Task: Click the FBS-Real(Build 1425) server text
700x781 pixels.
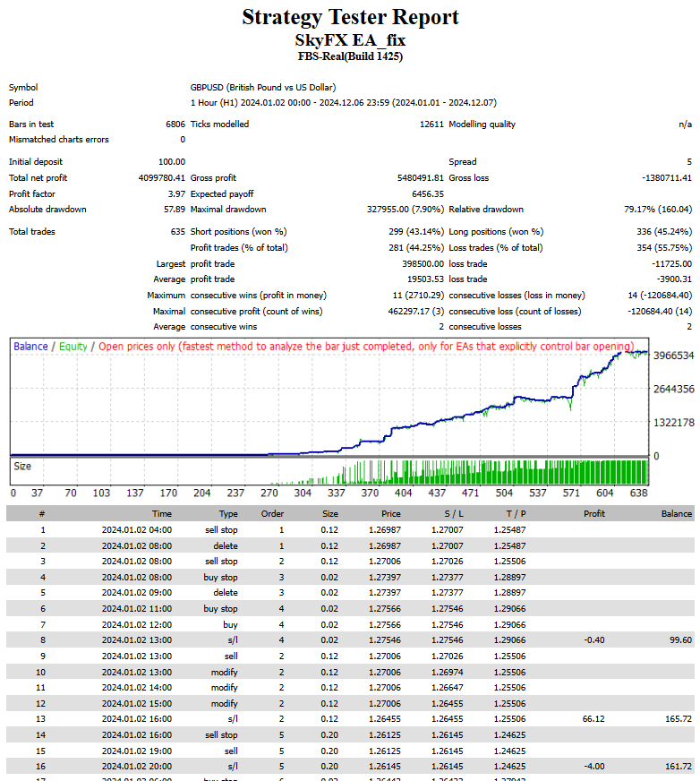Action: [x=350, y=56]
